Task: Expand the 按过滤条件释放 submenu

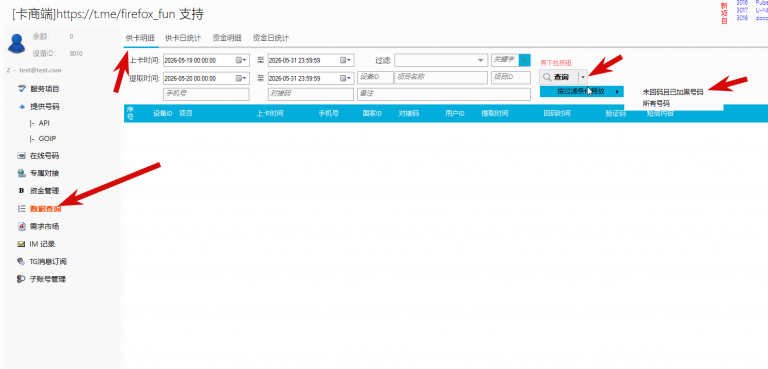Action: 581,91
